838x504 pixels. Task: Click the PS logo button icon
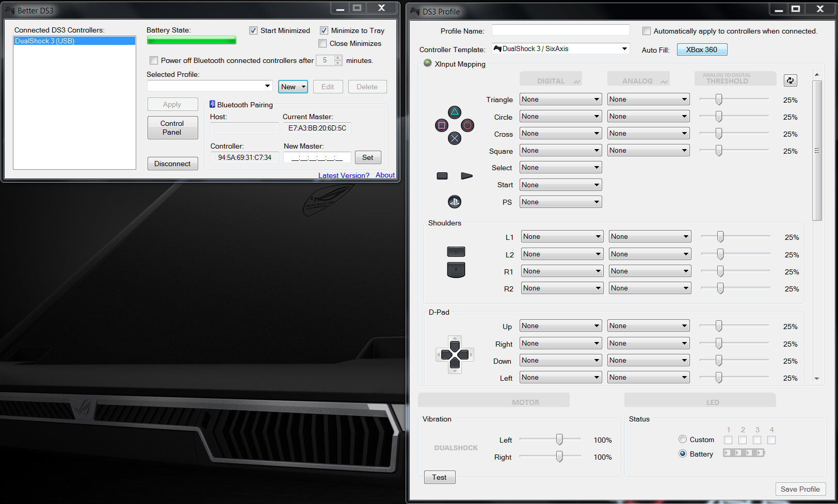click(x=455, y=202)
